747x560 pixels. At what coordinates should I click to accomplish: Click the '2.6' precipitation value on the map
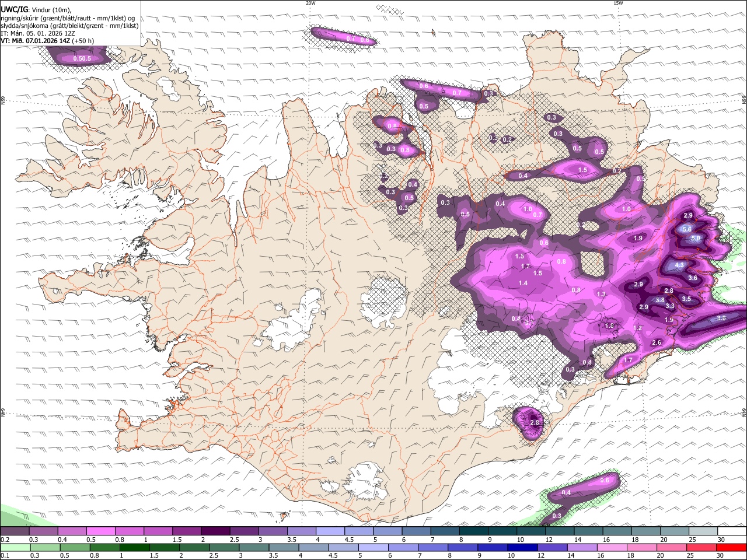(x=657, y=342)
